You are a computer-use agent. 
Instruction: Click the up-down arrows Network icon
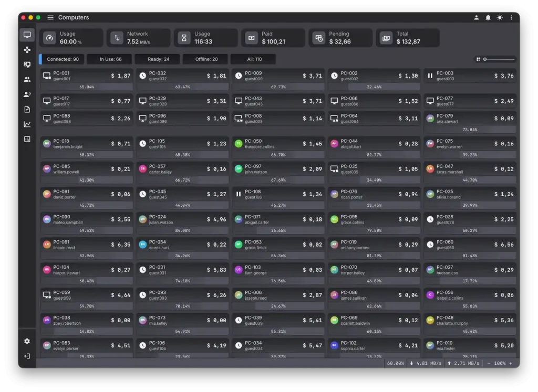(x=117, y=38)
